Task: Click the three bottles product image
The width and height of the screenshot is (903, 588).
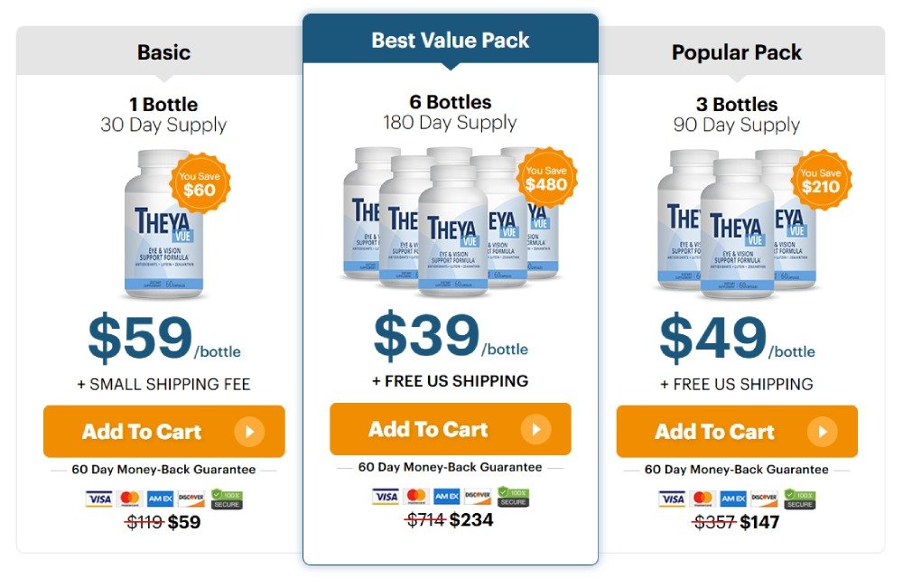Action: (731, 224)
